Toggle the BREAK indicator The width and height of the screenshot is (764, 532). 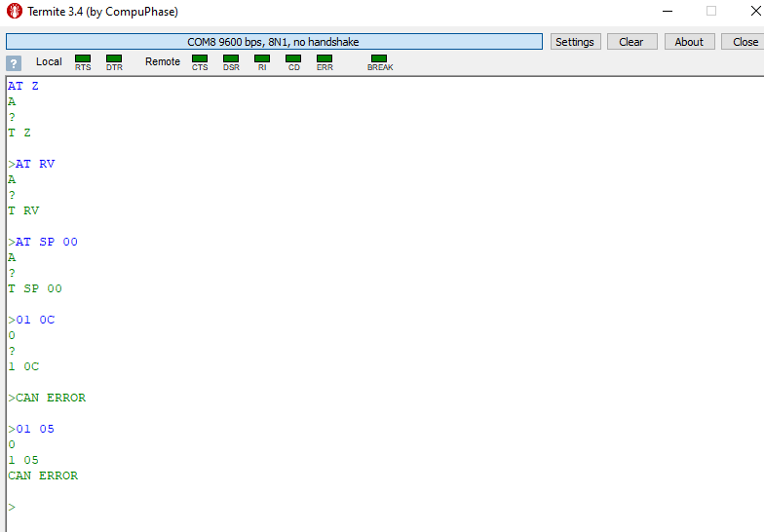click(379, 58)
